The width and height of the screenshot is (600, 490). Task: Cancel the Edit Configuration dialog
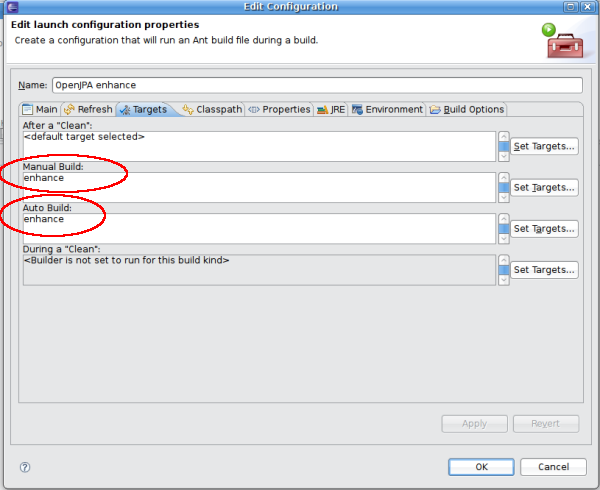click(553, 467)
